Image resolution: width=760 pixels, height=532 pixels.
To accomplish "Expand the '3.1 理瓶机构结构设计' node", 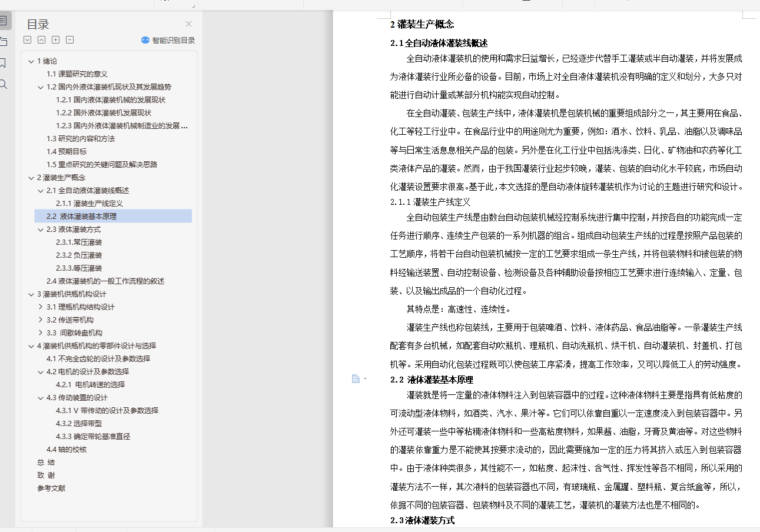I will click(x=41, y=307).
